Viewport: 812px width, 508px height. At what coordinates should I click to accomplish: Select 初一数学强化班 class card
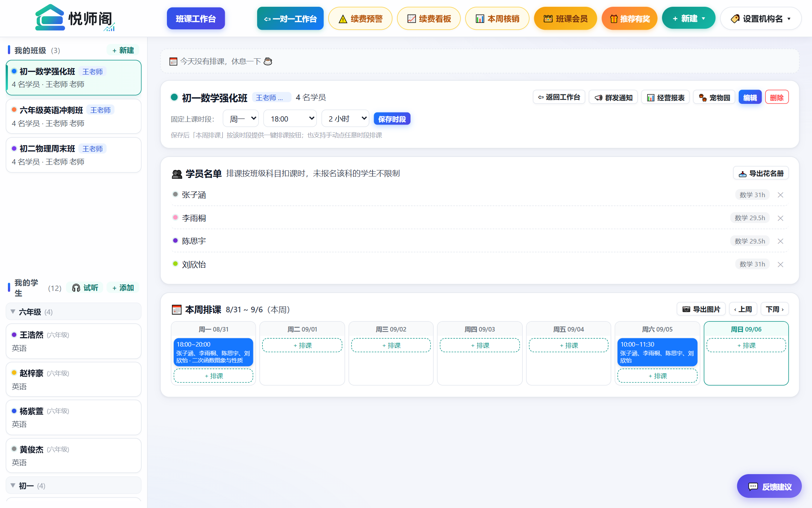74,78
